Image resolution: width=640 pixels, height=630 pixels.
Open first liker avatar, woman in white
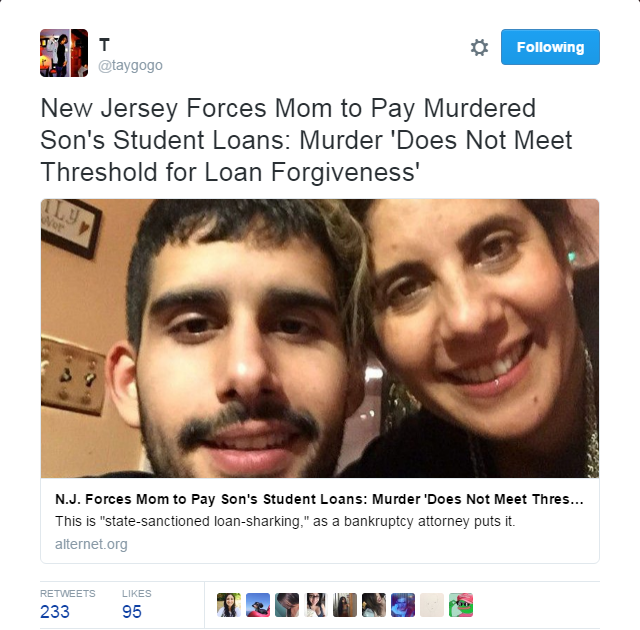tap(229, 605)
